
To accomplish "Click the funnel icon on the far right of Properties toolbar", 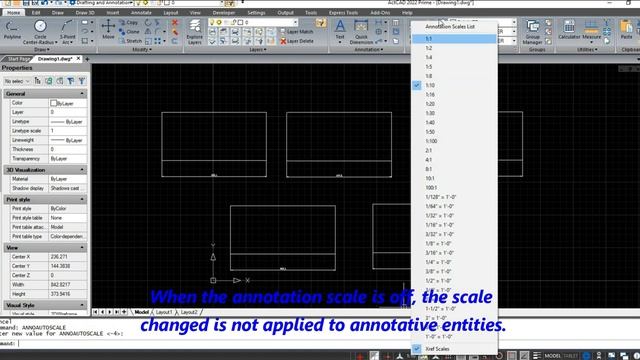I will point(82,81).
